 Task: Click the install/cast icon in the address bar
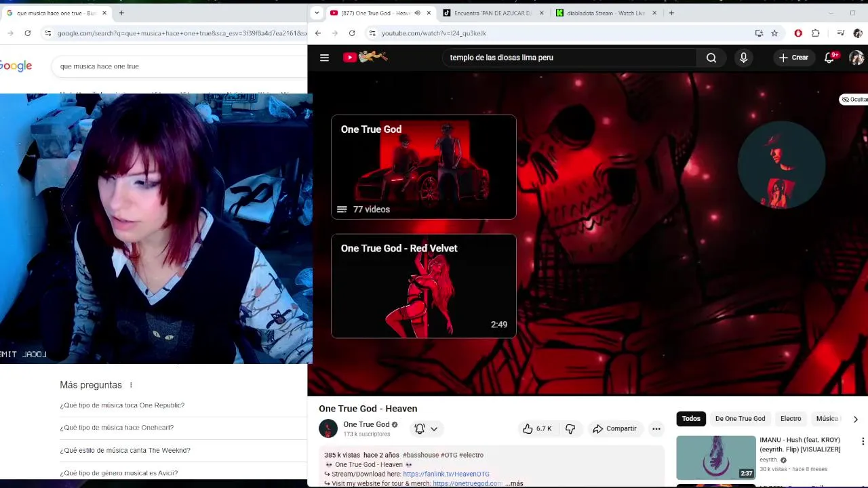click(x=759, y=33)
